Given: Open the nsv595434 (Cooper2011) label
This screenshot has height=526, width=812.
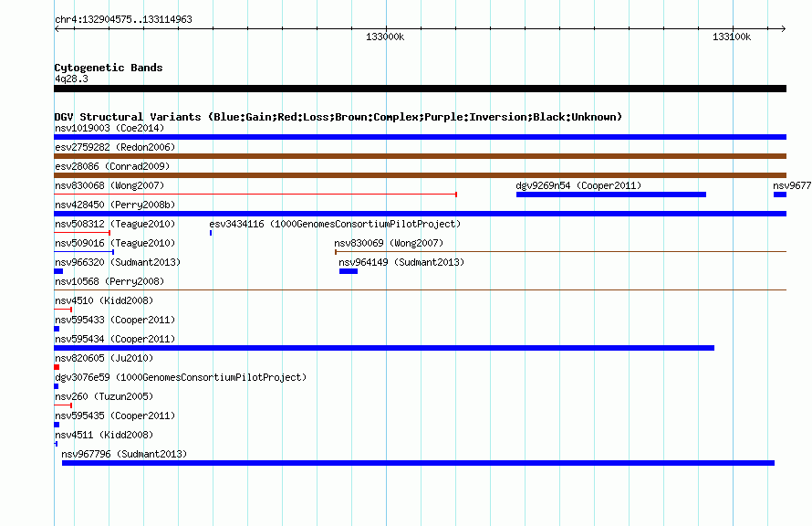Looking at the screenshot, I should click(115, 339).
